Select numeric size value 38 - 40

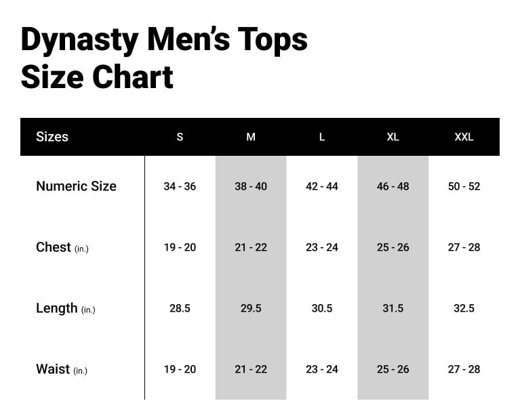click(x=251, y=186)
